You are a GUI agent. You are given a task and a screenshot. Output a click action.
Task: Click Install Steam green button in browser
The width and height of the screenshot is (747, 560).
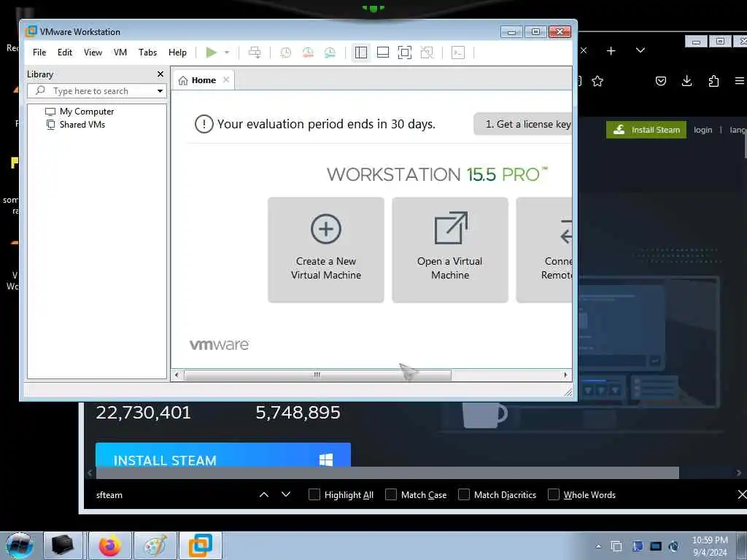pyautogui.click(x=646, y=130)
